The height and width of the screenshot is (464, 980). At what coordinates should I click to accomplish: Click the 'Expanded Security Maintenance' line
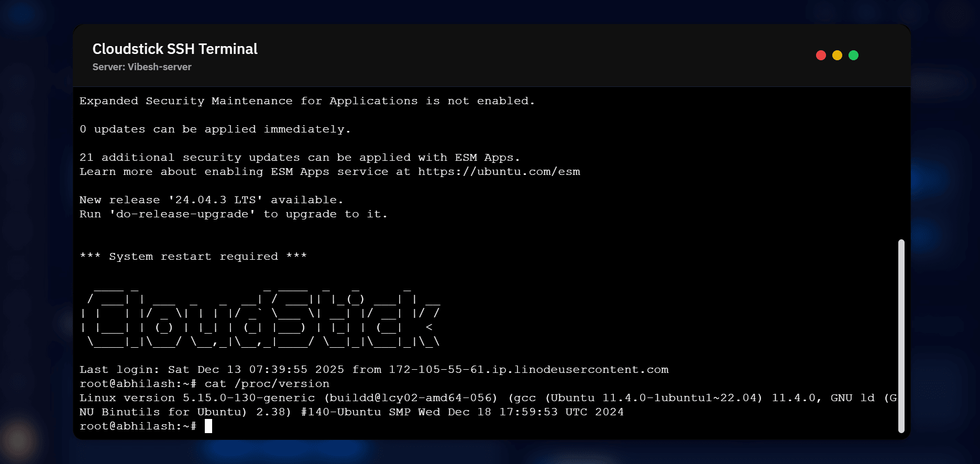[307, 101]
